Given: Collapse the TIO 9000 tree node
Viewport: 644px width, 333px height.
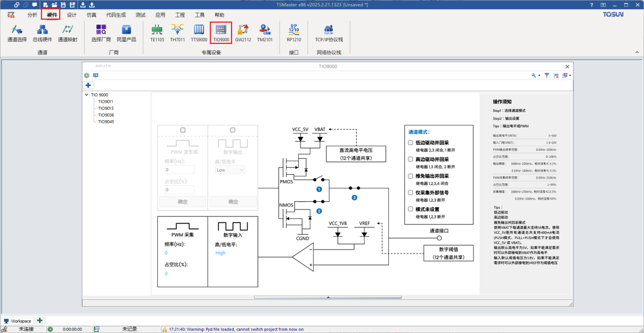Looking at the screenshot, I should (x=87, y=95).
